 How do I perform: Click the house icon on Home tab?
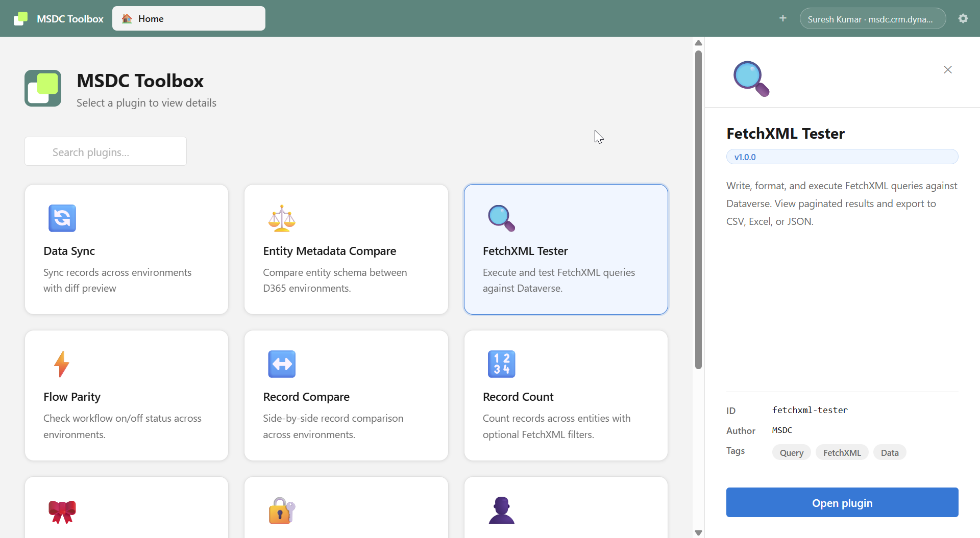click(127, 18)
